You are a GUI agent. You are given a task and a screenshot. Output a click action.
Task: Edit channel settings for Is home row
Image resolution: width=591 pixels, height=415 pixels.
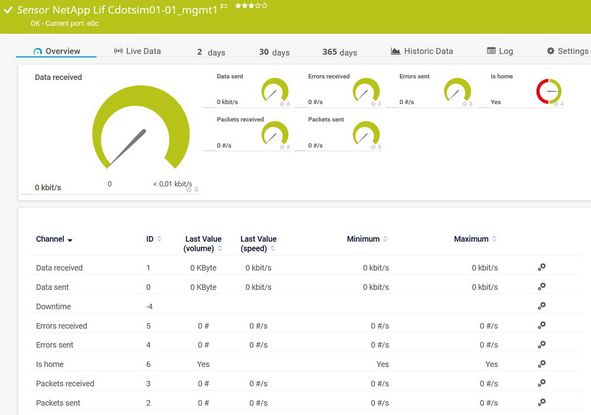(x=542, y=364)
